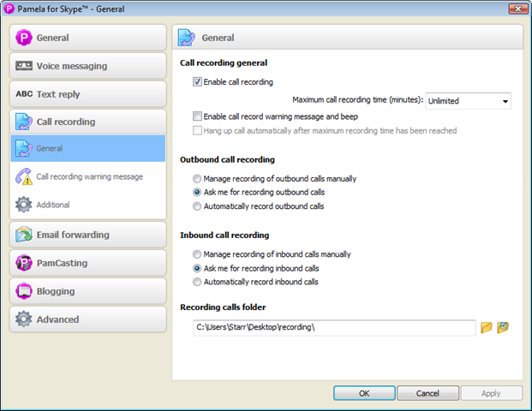The image size is (532, 411).
Task: Open the PamCasting section
Action: point(88,263)
